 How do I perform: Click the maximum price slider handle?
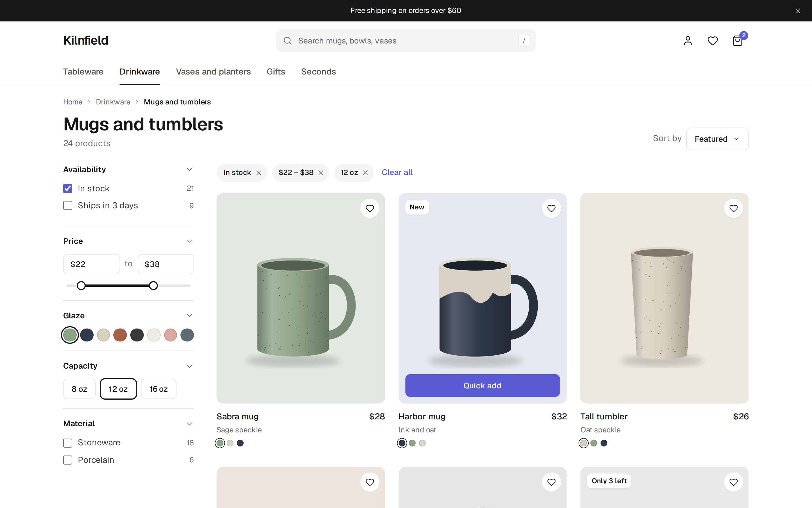153,286
